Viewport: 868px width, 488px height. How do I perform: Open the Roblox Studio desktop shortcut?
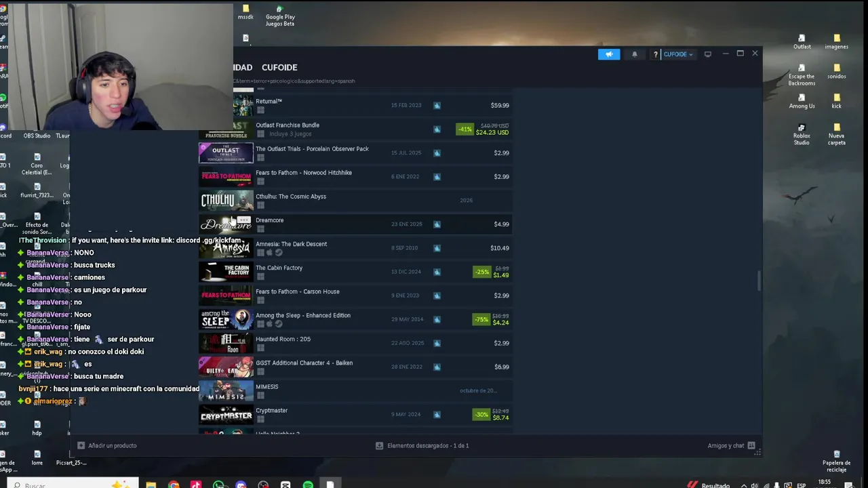802,134
